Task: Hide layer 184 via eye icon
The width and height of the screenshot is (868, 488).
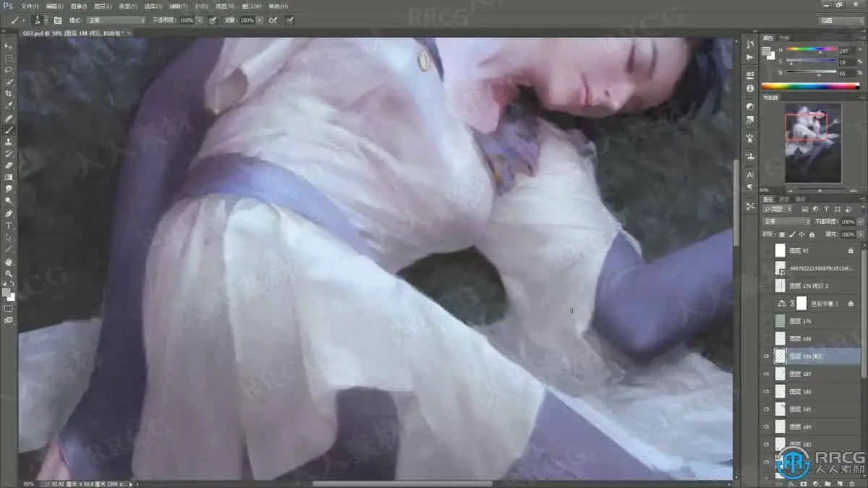Action: pos(767,427)
